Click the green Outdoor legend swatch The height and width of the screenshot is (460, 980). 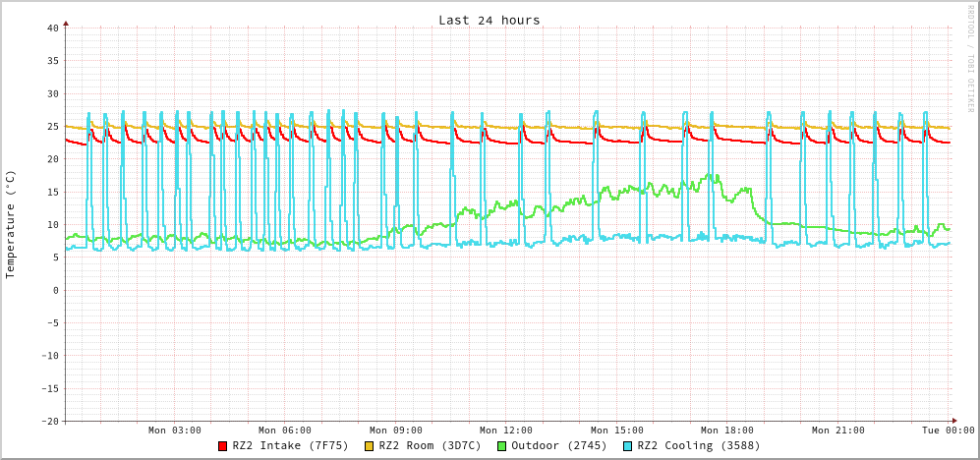click(501, 446)
